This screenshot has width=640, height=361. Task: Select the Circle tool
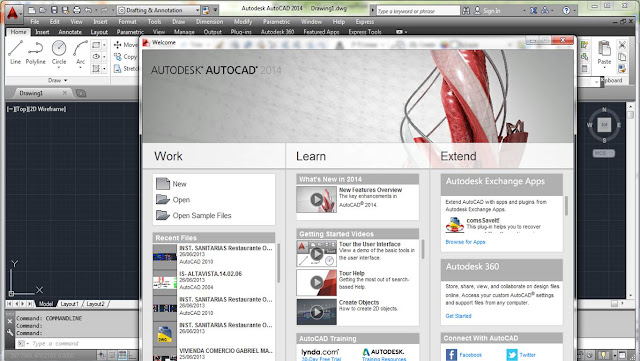[x=59, y=52]
